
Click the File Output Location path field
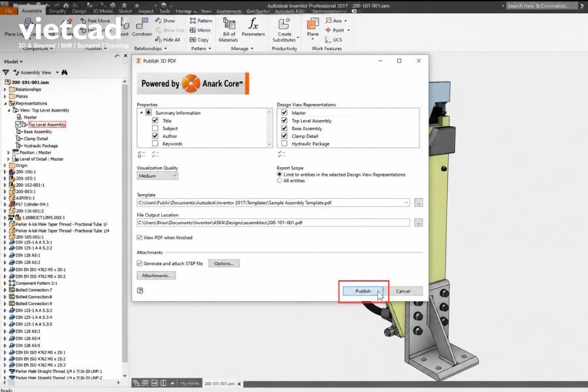coord(273,222)
